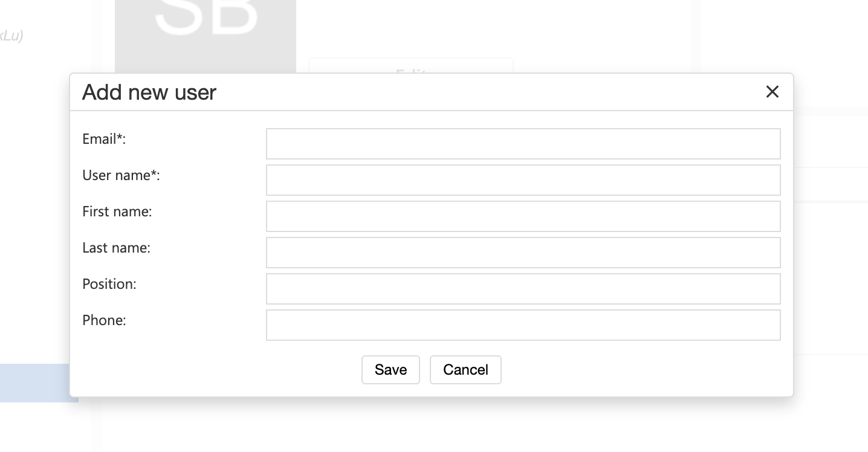868x452 pixels.
Task: Click the dimmed Edit button behind dialog
Action: click(x=411, y=66)
